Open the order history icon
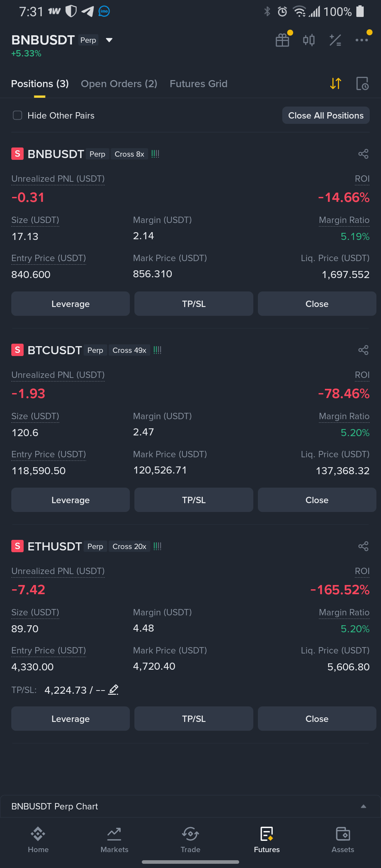The image size is (381, 868). tap(362, 84)
